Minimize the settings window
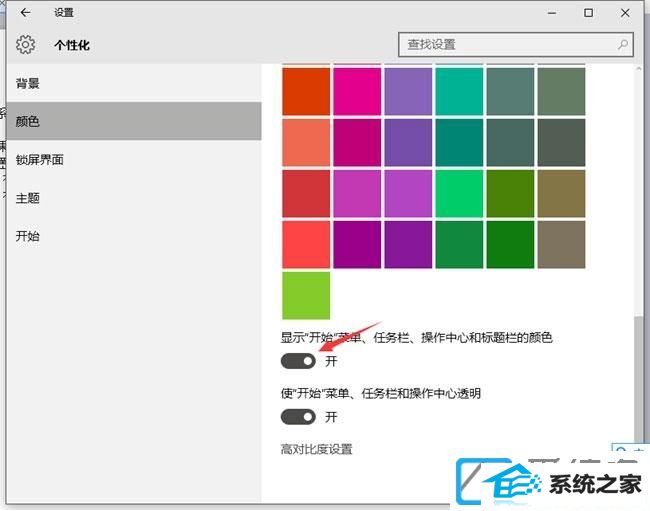The width and height of the screenshot is (650, 511). [552, 13]
